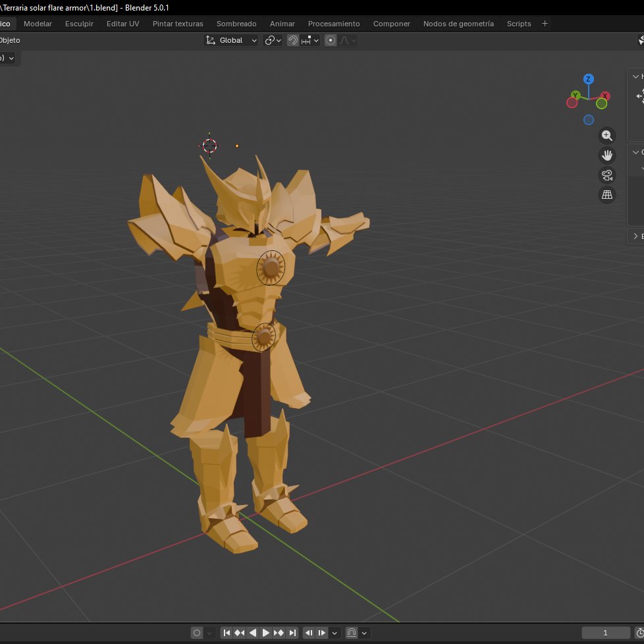This screenshot has height=644, width=644.
Task: Click the viewport zoom magnifier icon
Action: (607, 136)
